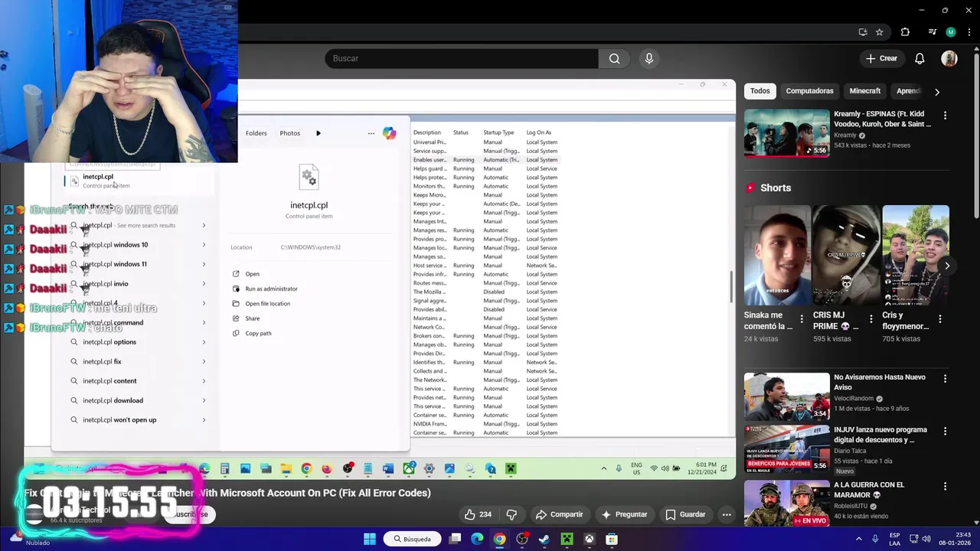The image size is (980, 551).
Task: Open the Windows Start button
Action: click(x=370, y=540)
